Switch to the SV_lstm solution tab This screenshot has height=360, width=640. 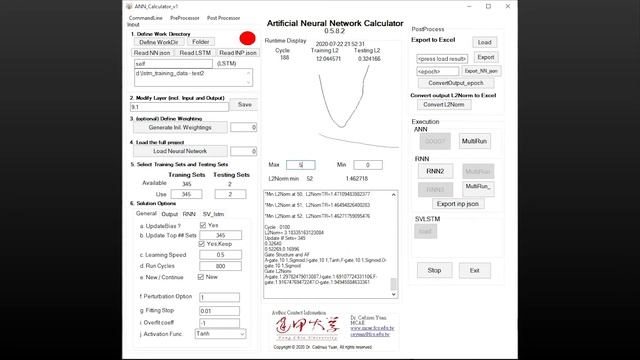pyautogui.click(x=213, y=214)
